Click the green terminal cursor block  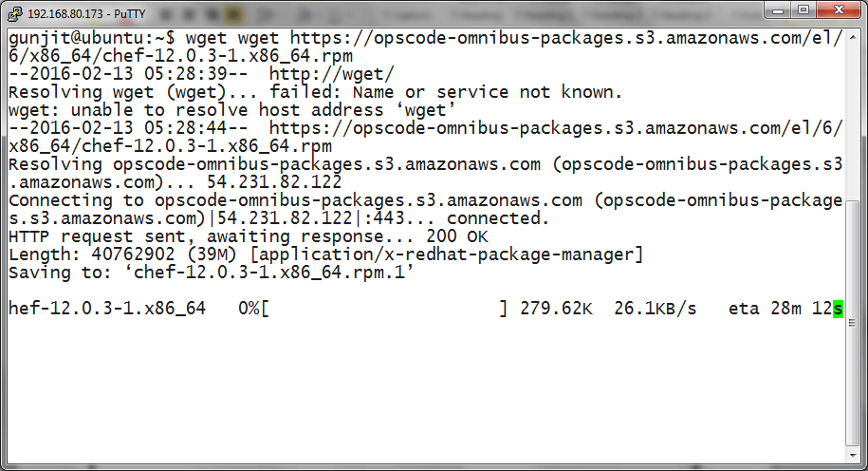[838, 309]
